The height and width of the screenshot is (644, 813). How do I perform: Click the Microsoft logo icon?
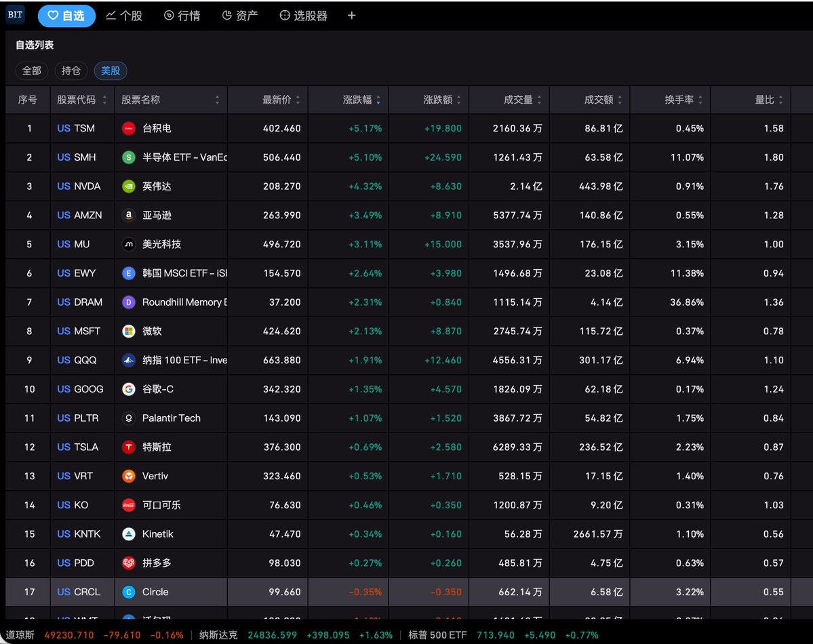click(129, 331)
